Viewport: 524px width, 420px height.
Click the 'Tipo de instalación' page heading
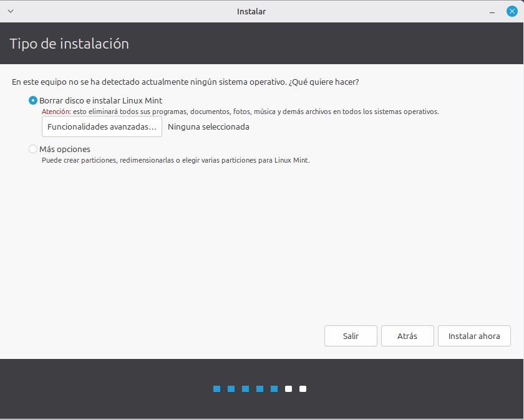tap(69, 44)
